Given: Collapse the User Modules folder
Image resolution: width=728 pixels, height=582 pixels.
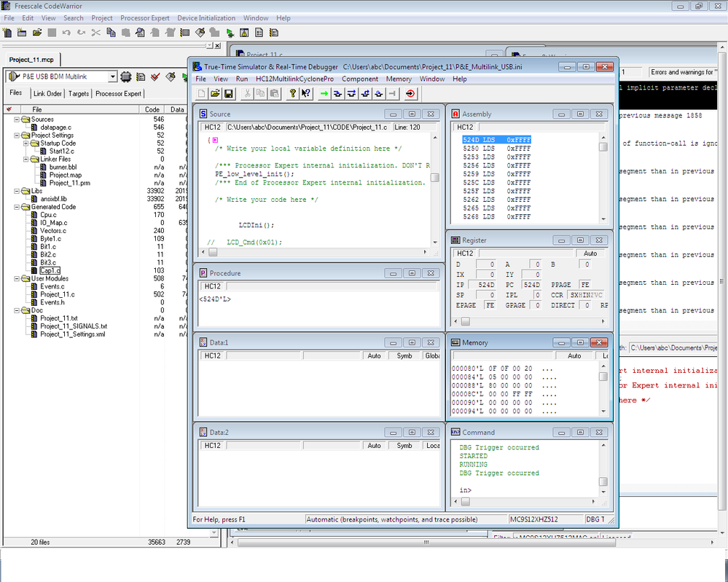Looking at the screenshot, I should pyautogui.click(x=17, y=278).
